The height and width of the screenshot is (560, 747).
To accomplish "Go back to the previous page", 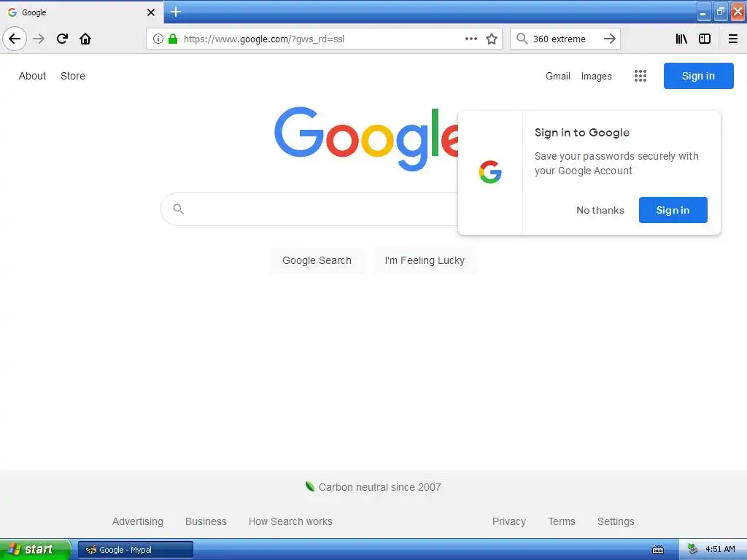I will (15, 39).
